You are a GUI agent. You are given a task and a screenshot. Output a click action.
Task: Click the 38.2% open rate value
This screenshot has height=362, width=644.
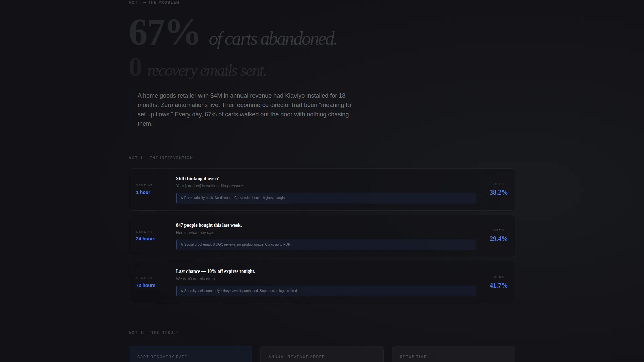coord(498,192)
